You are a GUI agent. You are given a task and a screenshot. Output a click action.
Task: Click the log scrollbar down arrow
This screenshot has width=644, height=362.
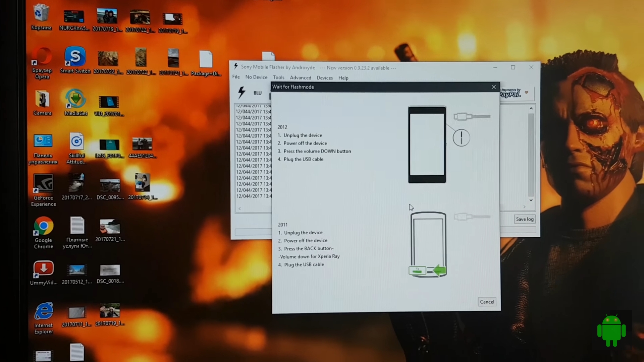point(531,200)
